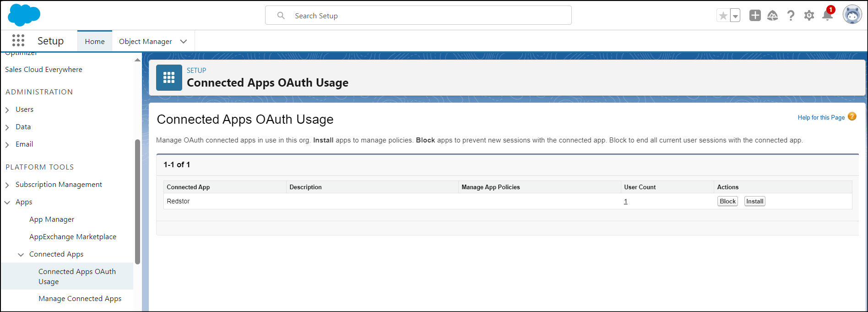This screenshot has height=312, width=868.
Task: Open the Object Manager dropdown chevron
Action: point(184,41)
